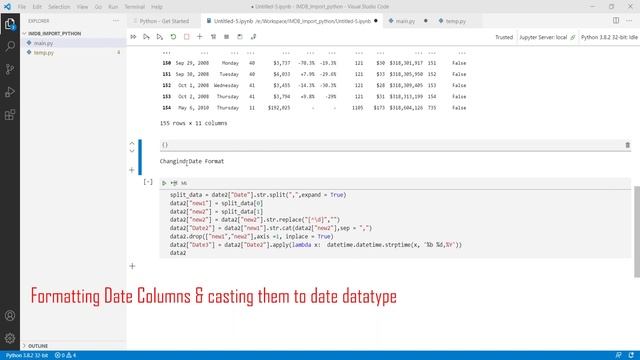
Task: Save notebook with the toolbar save icon
Action: [240, 37]
